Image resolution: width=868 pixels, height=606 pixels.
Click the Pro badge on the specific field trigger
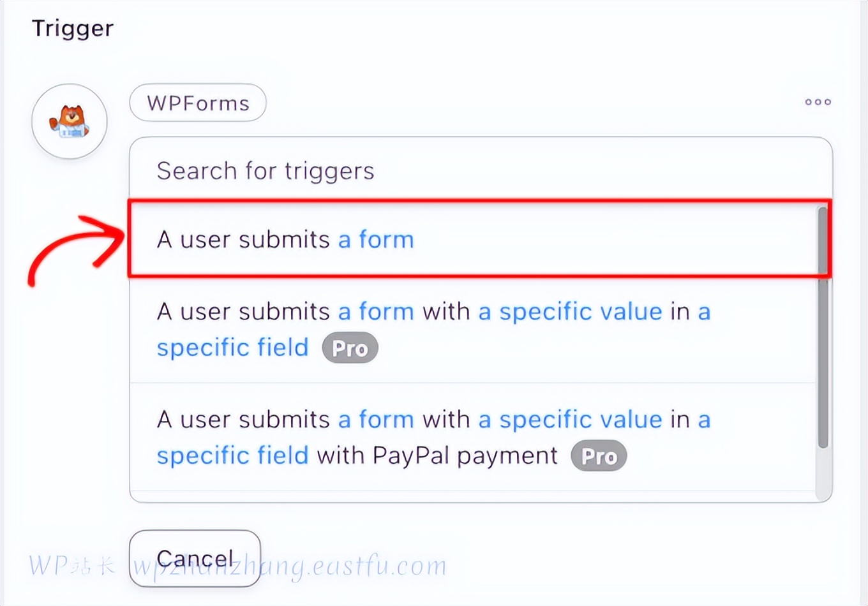(350, 348)
